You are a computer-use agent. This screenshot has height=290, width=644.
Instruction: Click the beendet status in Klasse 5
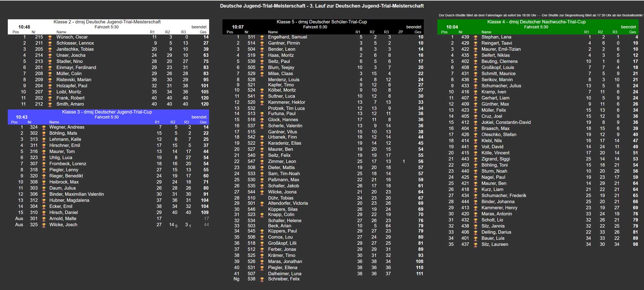(414, 27)
